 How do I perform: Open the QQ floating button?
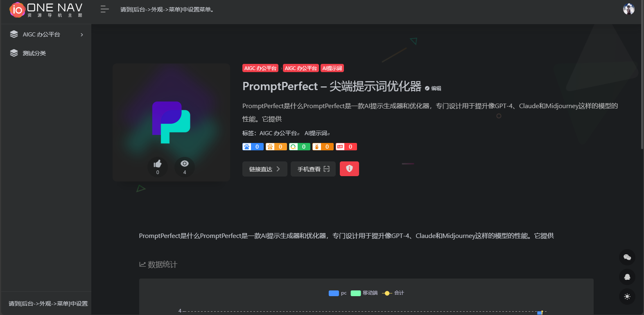[x=627, y=277]
